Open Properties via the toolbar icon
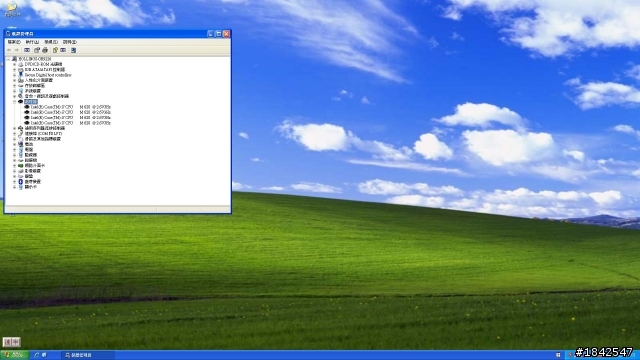 tap(37, 50)
